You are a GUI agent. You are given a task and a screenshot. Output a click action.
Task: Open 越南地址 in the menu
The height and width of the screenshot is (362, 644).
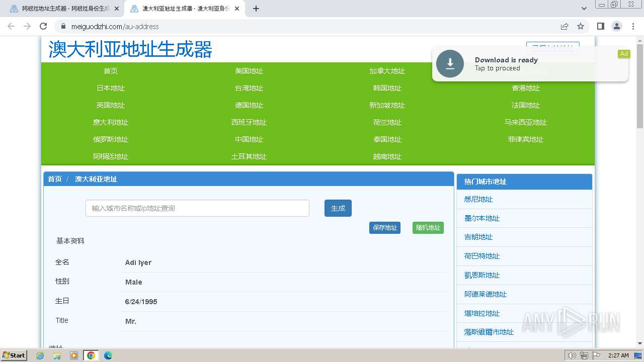tap(387, 156)
